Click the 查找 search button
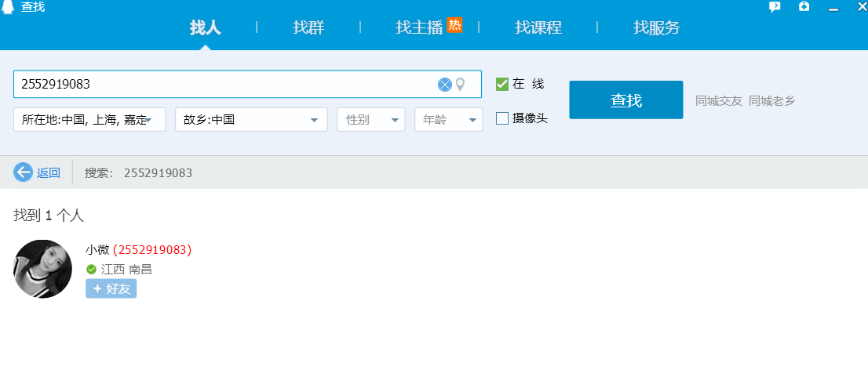Image resolution: width=868 pixels, height=377 pixels. coord(626,100)
